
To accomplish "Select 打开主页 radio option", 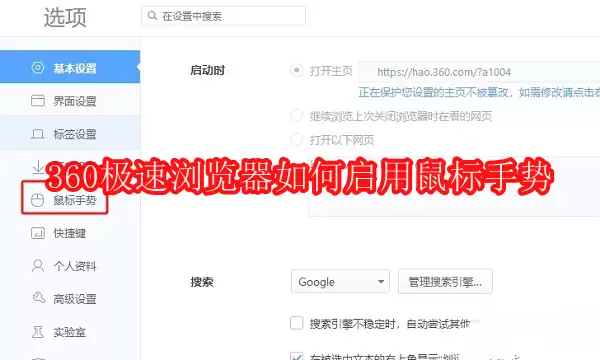I will coord(297,71).
